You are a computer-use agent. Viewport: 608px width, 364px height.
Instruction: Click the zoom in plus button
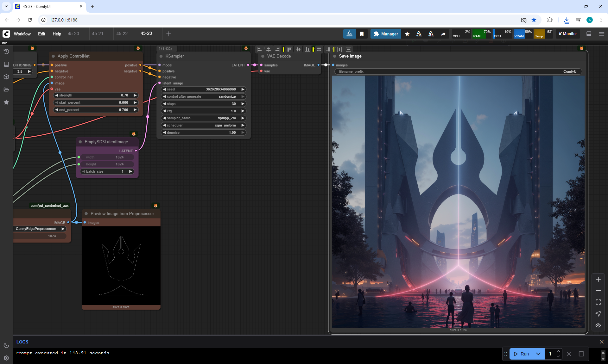click(x=598, y=279)
